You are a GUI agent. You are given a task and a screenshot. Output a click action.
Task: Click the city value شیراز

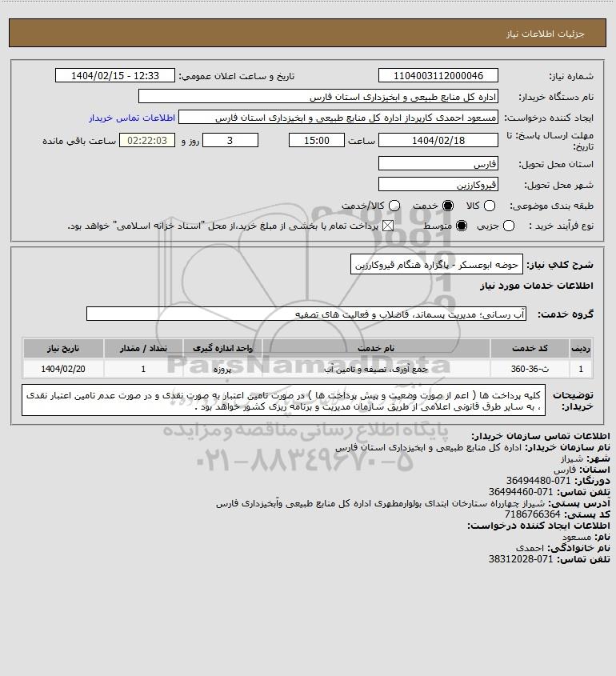(571, 458)
